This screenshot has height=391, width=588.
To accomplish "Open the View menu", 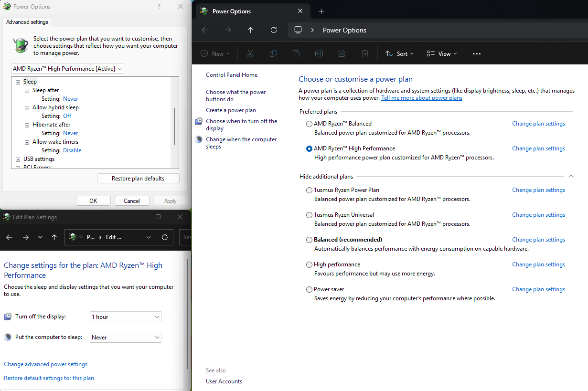I will [442, 54].
